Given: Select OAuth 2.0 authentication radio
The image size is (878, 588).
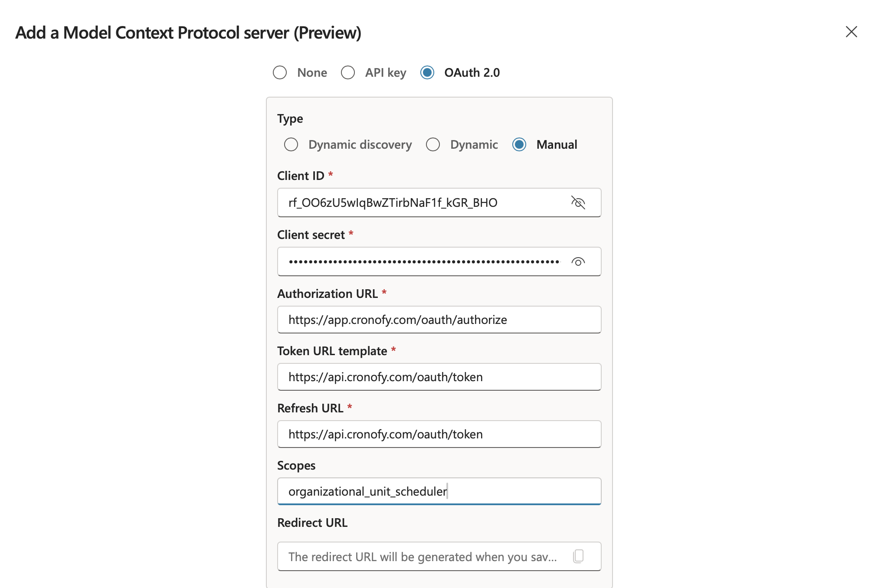Looking at the screenshot, I should (x=427, y=72).
